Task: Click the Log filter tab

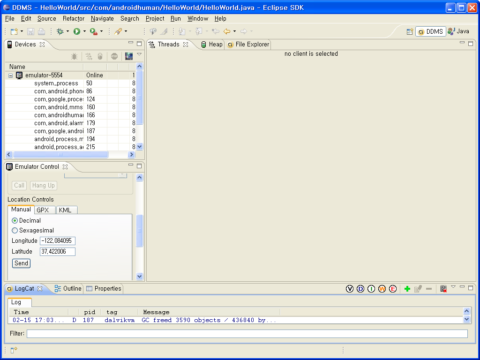Action: (x=19, y=302)
